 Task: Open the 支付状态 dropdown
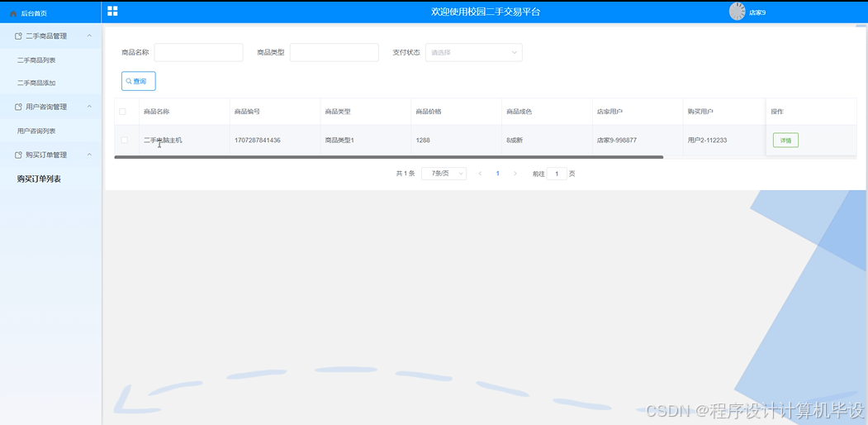click(x=474, y=53)
